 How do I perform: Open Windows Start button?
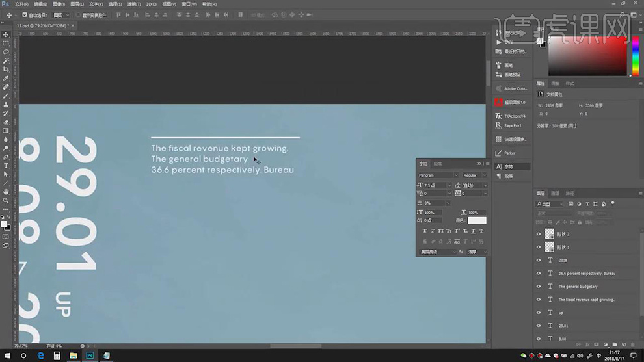pos(7,356)
